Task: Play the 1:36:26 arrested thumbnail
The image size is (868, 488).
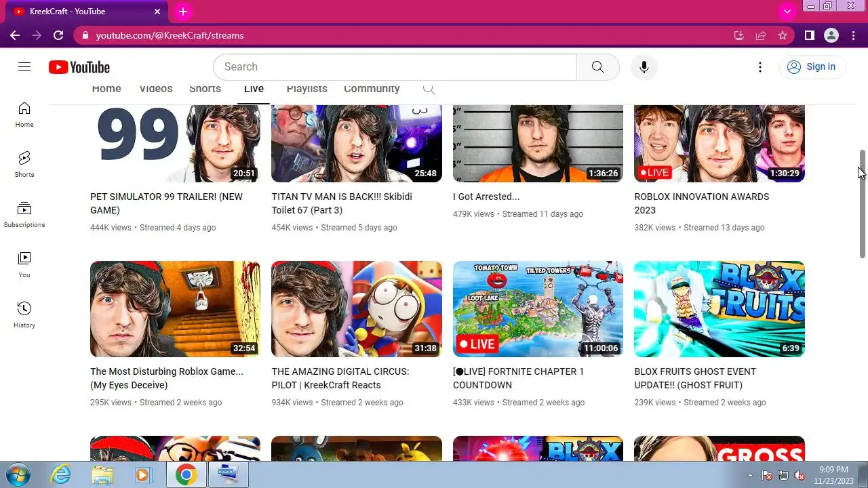Action: [x=538, y=144]
